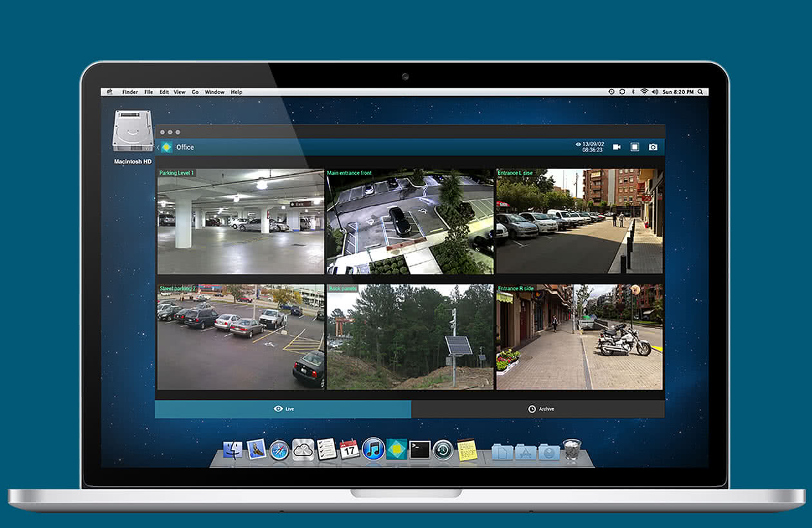Screen dimensions: 812x528
Task: Open the View menu
Action: tap(179, 92)
